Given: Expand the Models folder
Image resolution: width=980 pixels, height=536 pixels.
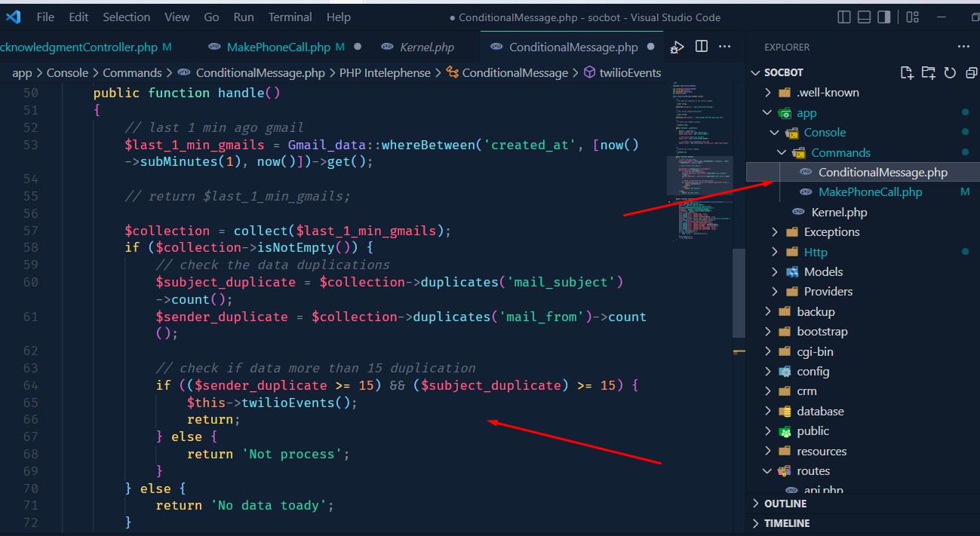Looking at the screenshot, I should tap(823, 271).
